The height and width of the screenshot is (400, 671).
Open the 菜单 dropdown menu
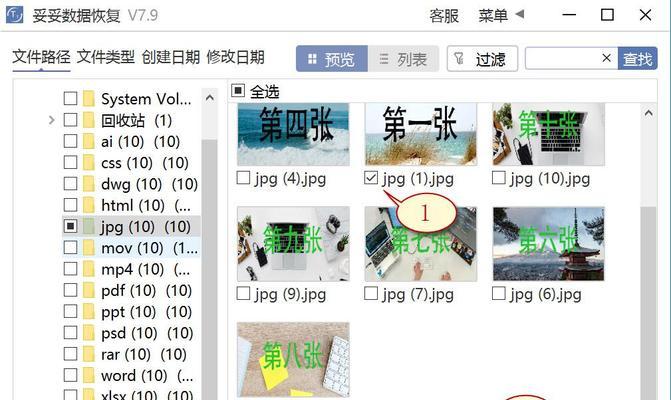point(501,16)
